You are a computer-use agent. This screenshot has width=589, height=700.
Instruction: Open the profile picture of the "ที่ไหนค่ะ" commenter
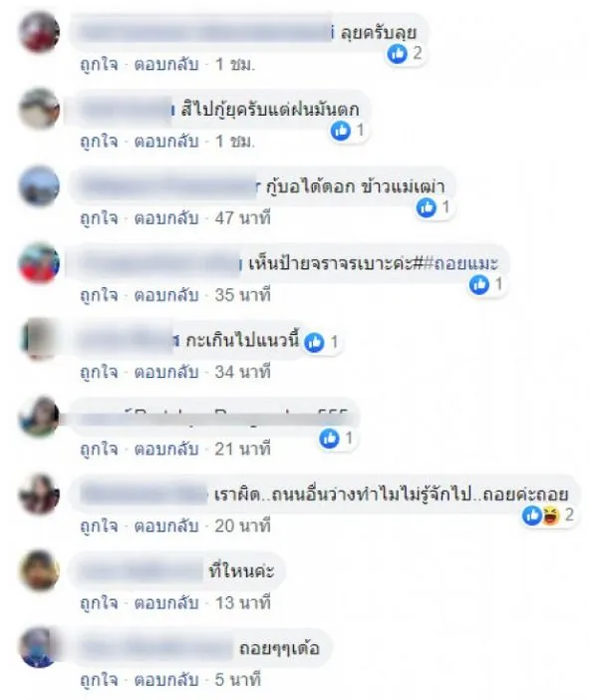pos(39,571)
